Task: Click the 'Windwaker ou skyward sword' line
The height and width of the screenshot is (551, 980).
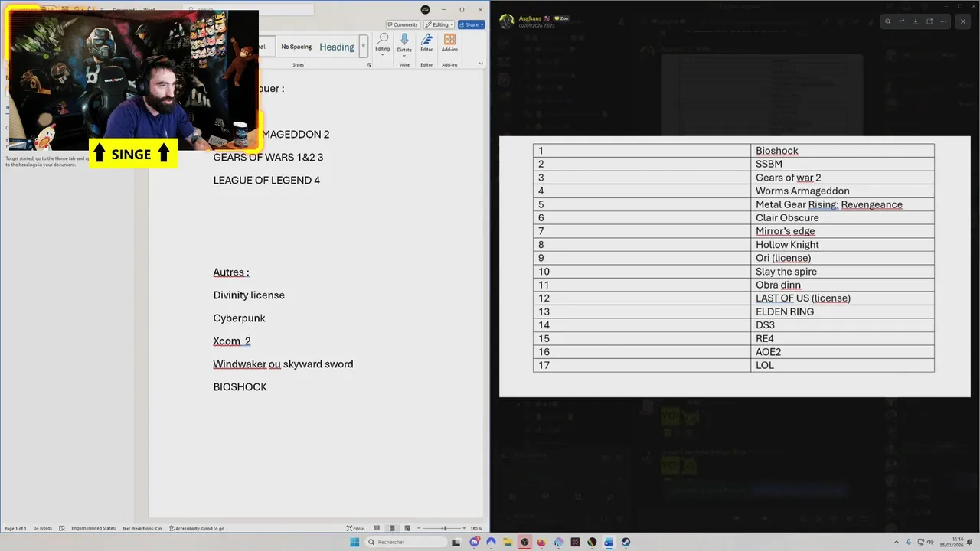Action: 283,364
